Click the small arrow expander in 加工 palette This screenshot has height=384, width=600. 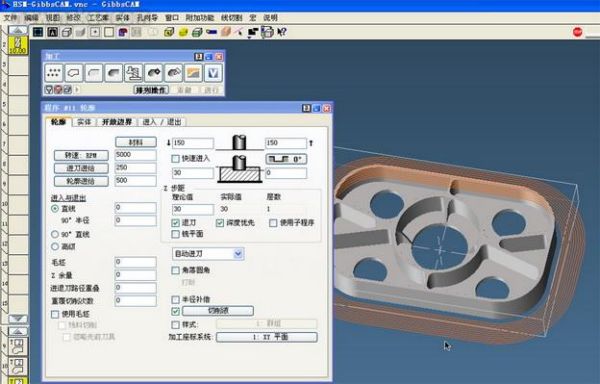77,90
